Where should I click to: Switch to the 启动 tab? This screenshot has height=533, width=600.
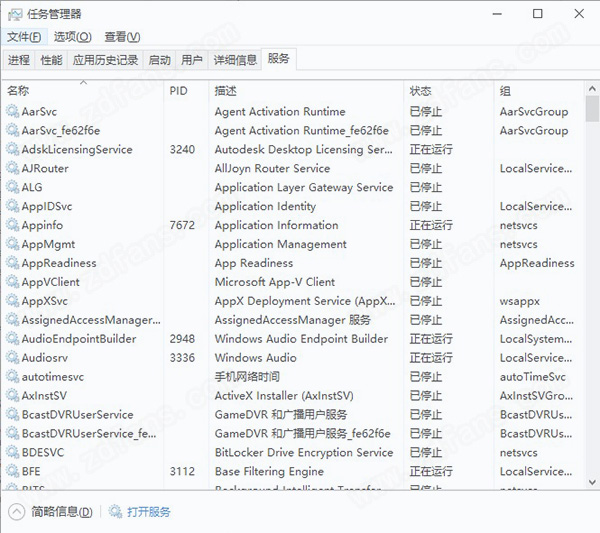[159, 60]
